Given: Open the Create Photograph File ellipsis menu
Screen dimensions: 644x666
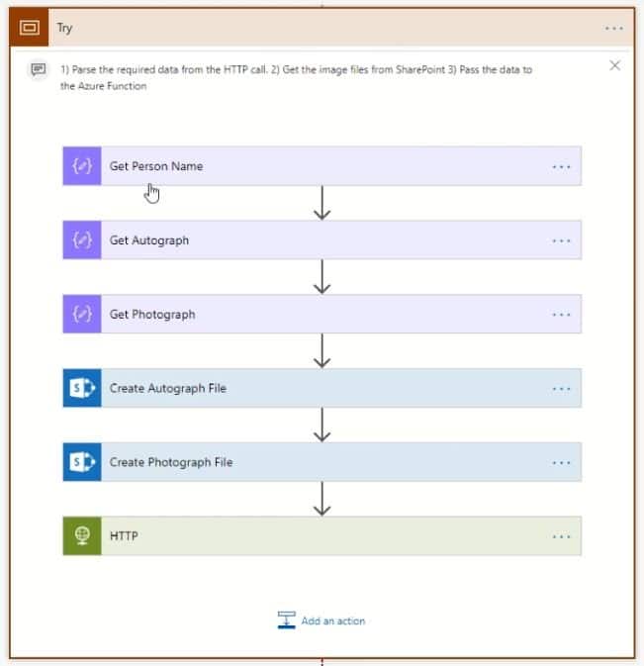Looking at the screenshot, I should (x=561, y=462).
